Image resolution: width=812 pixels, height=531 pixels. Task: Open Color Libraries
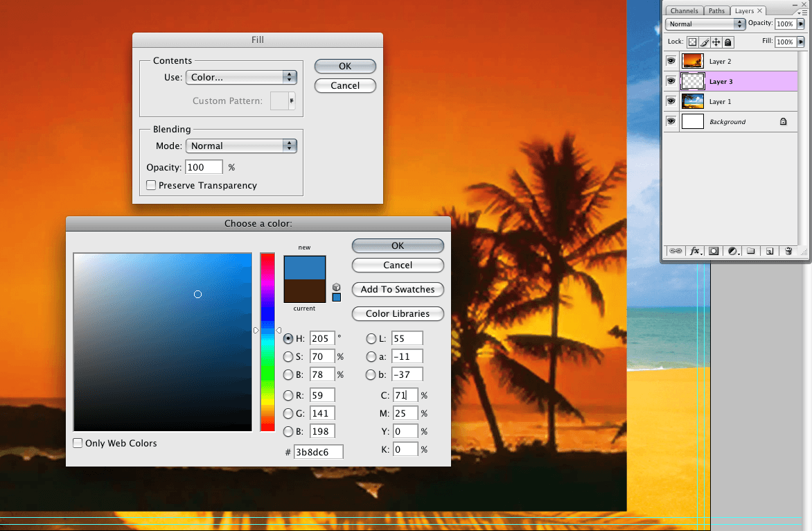398,313
